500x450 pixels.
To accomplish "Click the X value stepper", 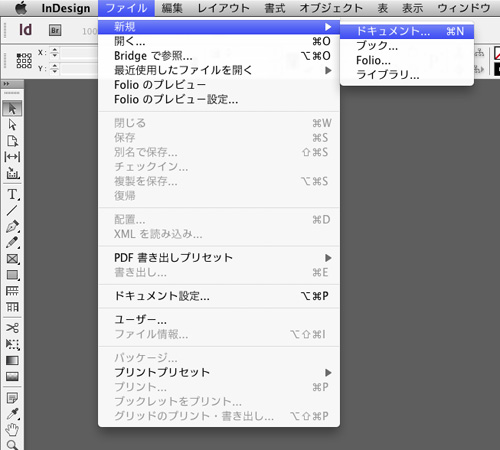I will 54,53.
